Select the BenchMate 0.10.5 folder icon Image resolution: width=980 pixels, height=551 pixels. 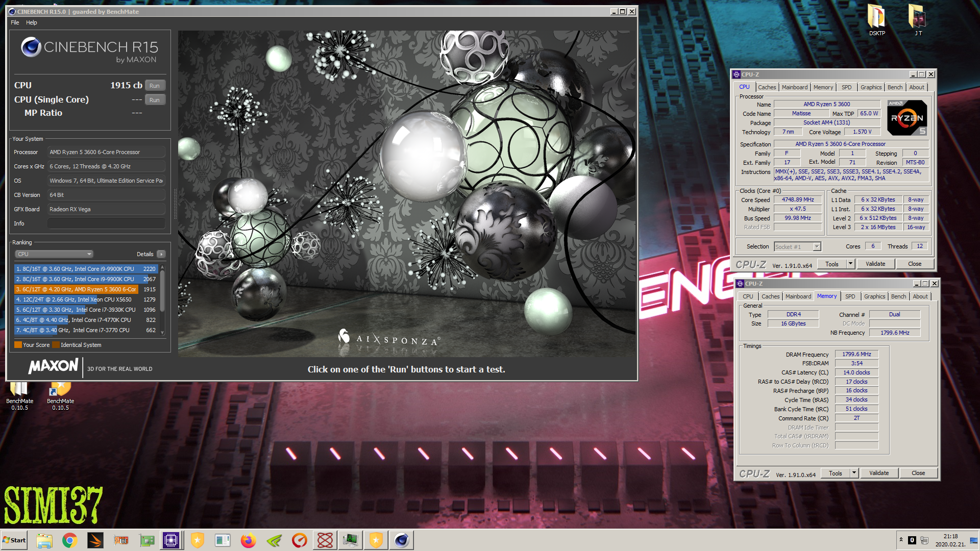coord(19,396)
